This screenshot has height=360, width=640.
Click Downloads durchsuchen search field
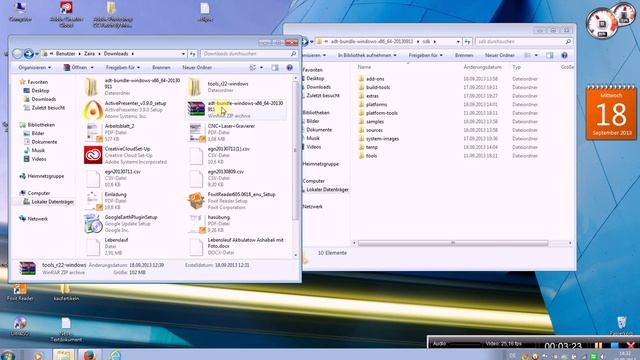point(249,53)
